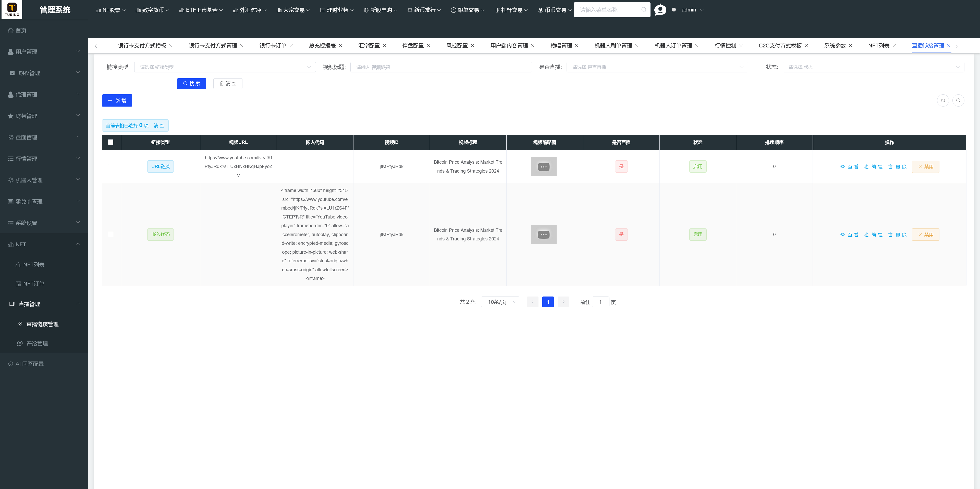View the URL链接 row with 查看

click(x=849, y=166)
